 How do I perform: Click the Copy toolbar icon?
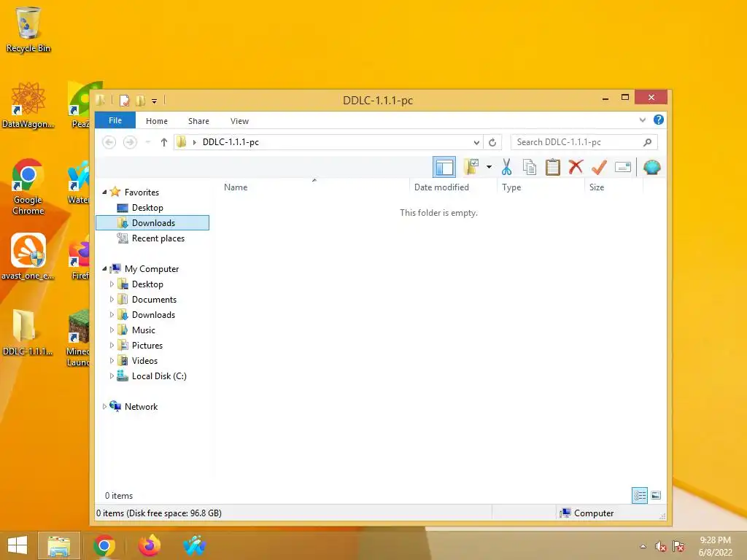[x=530, y=167]
